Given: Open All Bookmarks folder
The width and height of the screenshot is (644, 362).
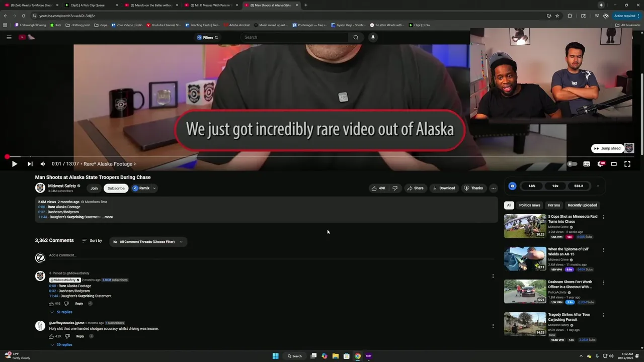Looking at the screenshot, I should tap(627, 25).
